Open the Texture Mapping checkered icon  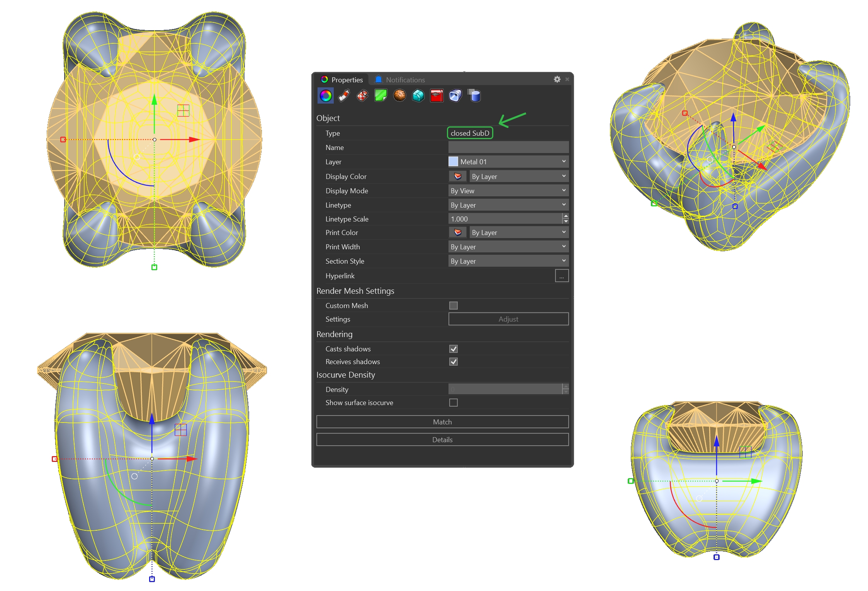(x=362, y=95)
